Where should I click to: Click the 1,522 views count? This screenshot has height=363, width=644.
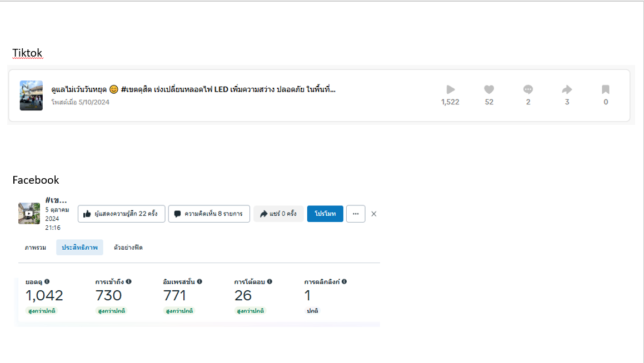pos(450,102)
